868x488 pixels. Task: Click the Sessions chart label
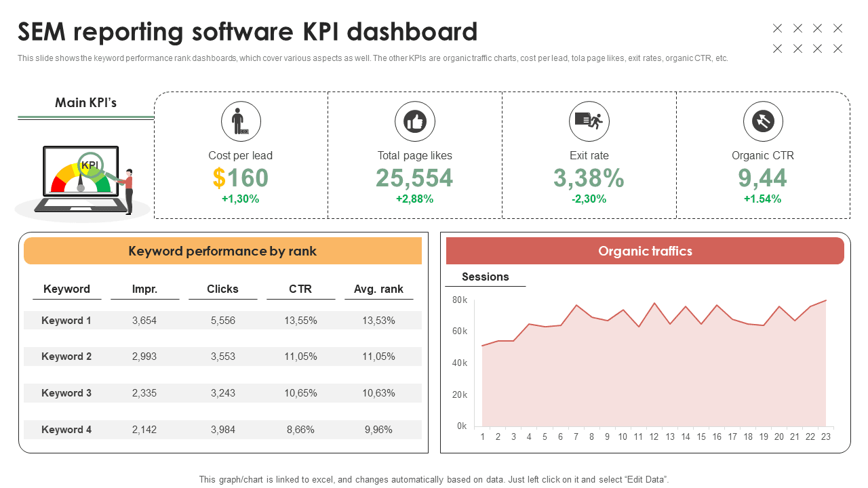point(485,277)
